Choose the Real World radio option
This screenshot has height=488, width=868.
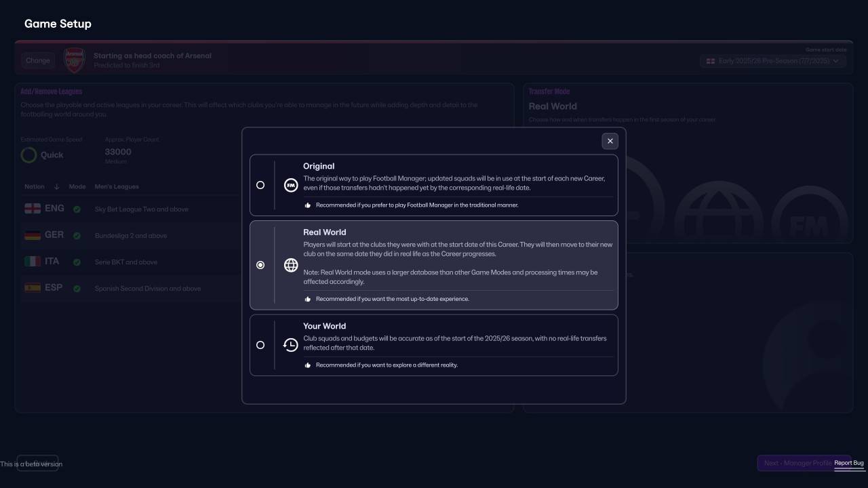(260, 265)
